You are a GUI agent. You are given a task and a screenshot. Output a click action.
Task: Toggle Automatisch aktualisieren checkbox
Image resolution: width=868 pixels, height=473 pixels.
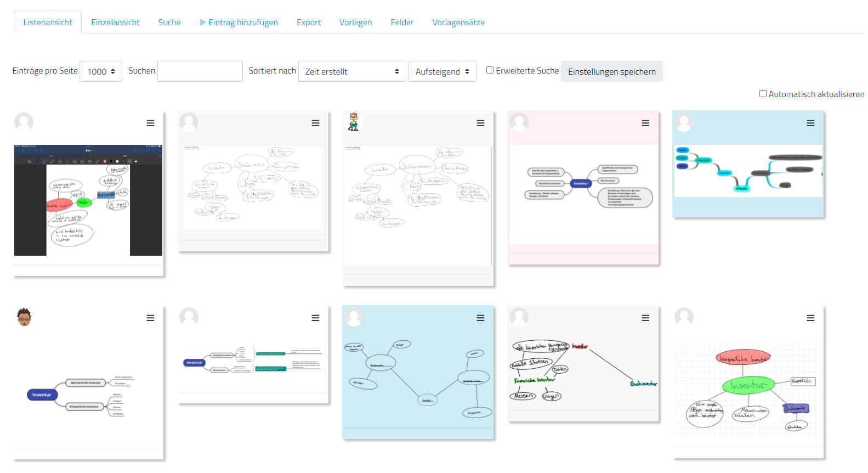click(x=763, y=94)
